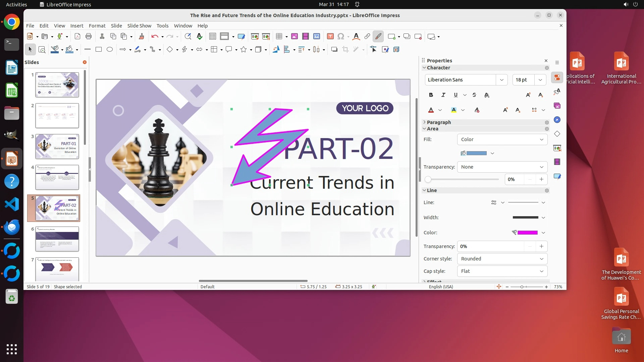Increase area transparency with plus button
644x362 pixels.
click(541, 179)
